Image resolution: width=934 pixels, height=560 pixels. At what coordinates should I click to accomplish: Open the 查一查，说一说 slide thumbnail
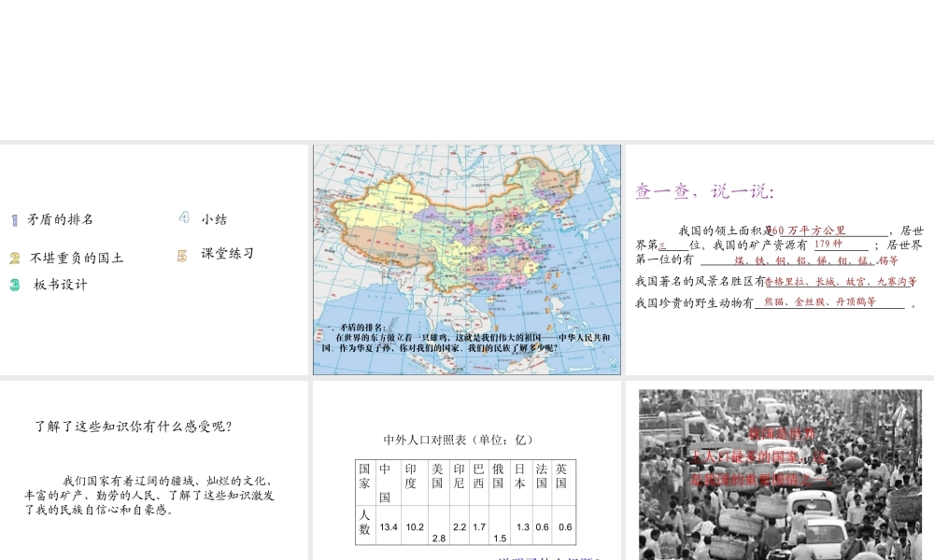pyautogui.click(x=780, y=259)
